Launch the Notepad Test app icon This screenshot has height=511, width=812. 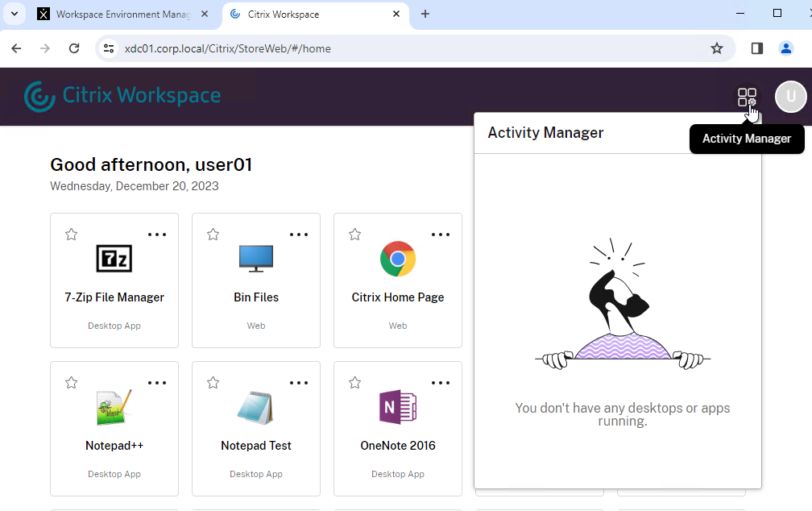click(x=256, y=407)
